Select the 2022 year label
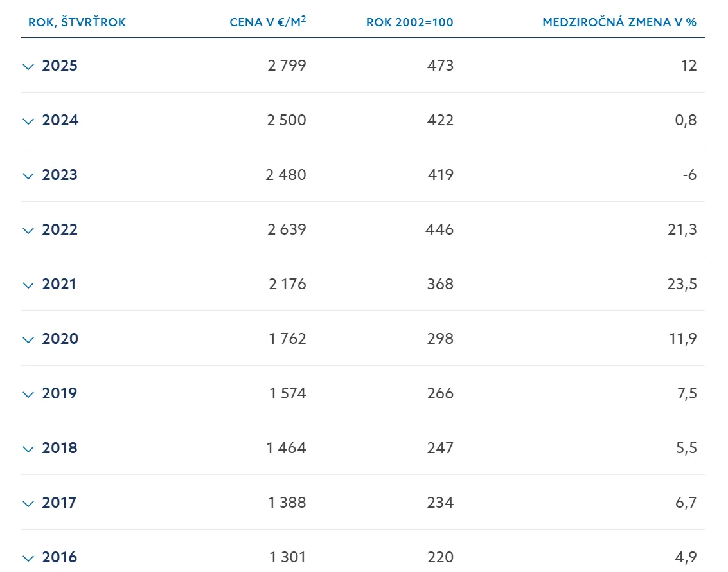The height and width of the screenshot is (572, 728). (x=60, y=229)
